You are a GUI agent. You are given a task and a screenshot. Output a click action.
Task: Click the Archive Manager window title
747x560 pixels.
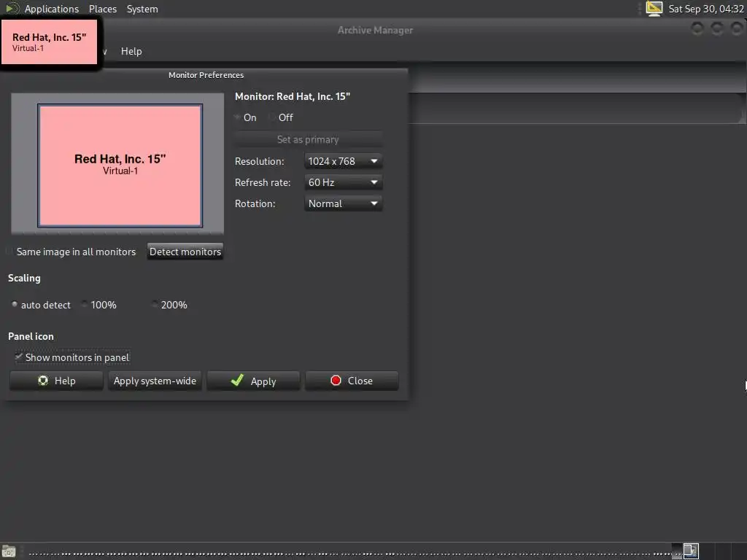(x=375, y=30)
